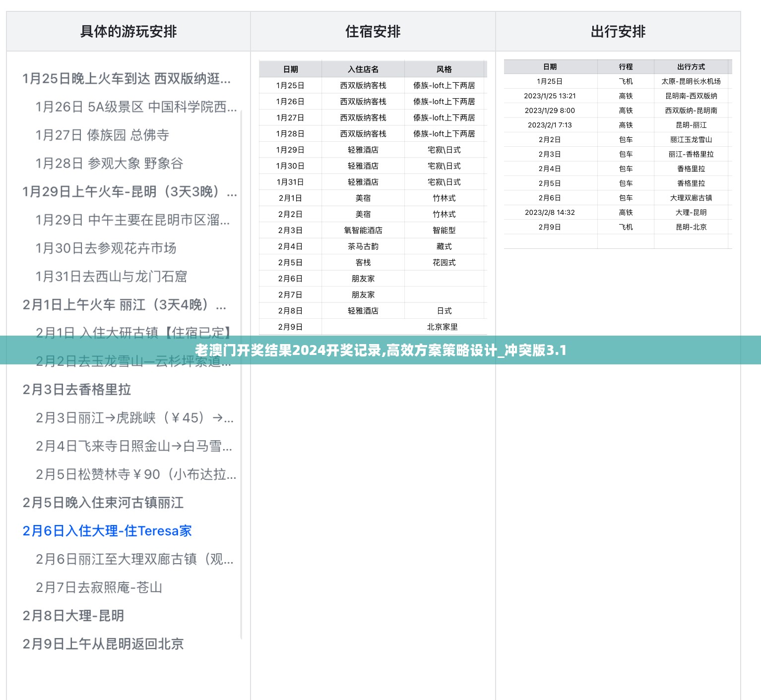Open heading 1月29日上午火车-昆明（3天3晚）
Viewport: 761px width, 700px height.
point(129,191)
